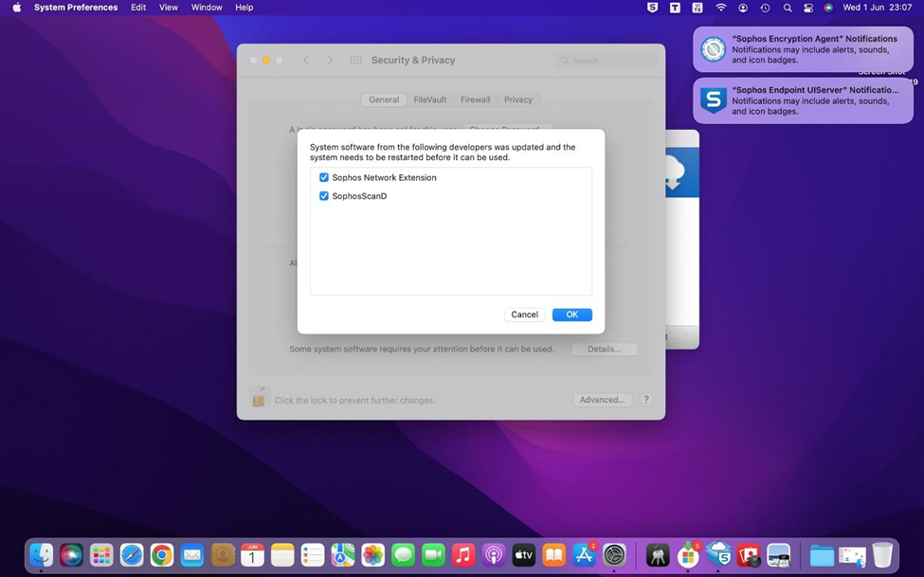The width and height of the screenshot is (924, 577).
Task: Show all preferences grid button
Action: [x=356, y=60]
